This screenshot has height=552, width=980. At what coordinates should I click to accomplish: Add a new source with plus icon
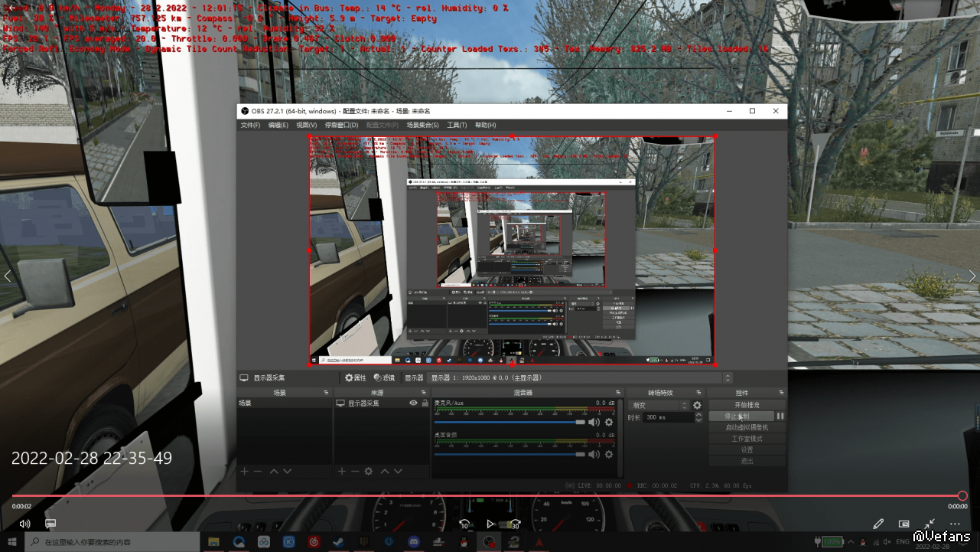click(342, 472)
